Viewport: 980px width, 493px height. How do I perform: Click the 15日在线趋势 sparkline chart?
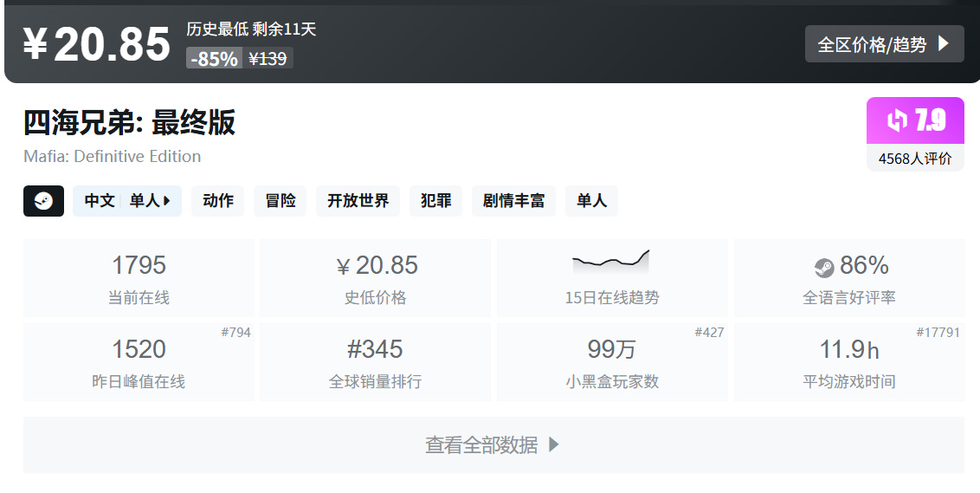[611, 262]
